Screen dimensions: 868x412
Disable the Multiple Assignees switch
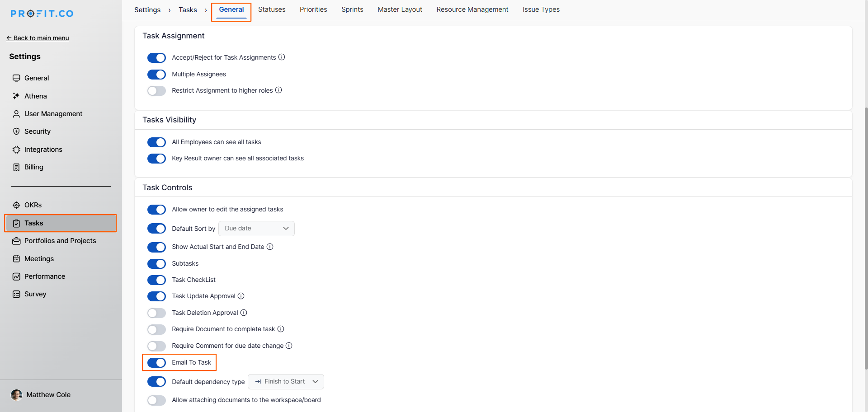156,74
